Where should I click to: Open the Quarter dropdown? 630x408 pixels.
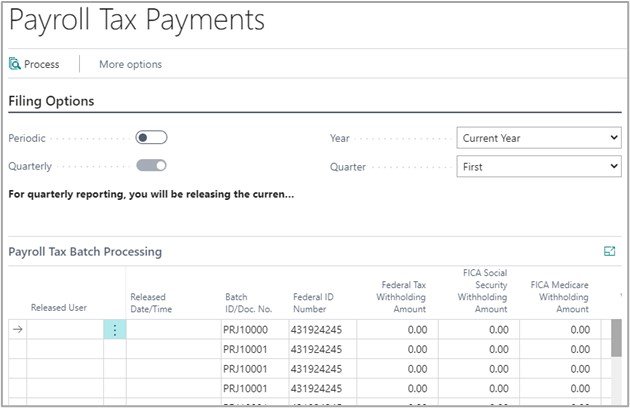point(539,166)
